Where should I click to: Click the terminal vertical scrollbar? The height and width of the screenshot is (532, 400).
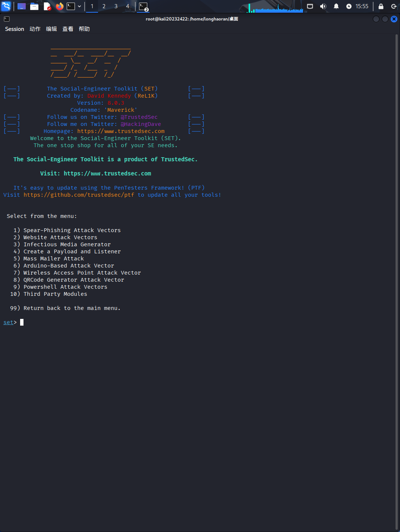(x=397, y=282)
